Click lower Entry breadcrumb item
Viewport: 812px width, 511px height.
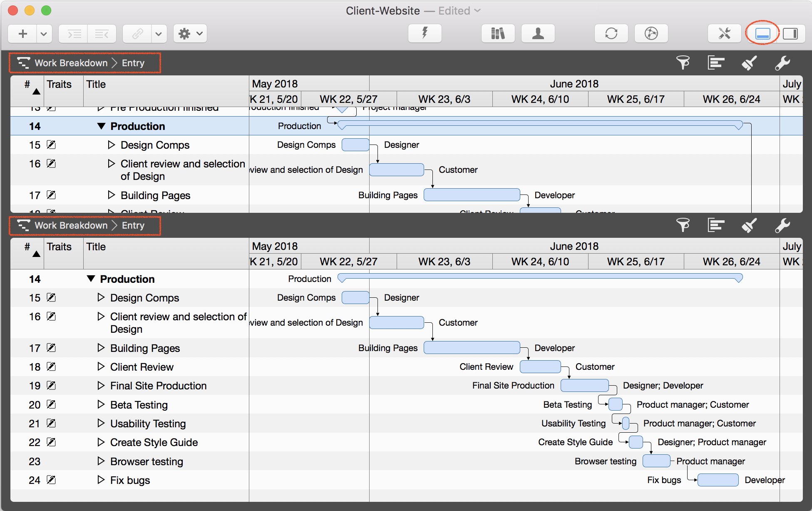[x=133, y=225]
